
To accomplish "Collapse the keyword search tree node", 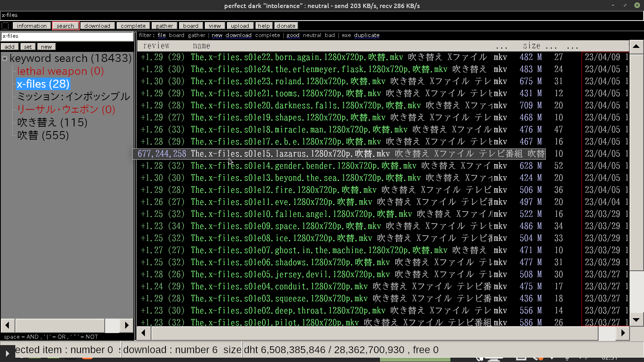I will point(5,59).
